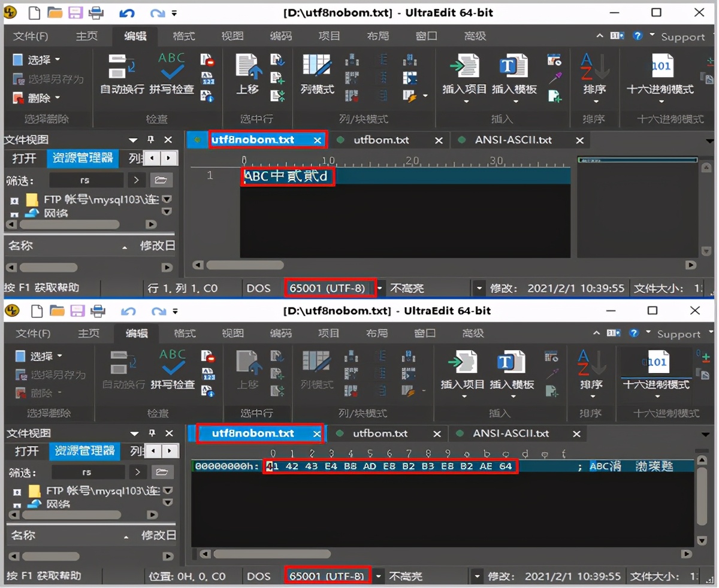Select utfbom.txt file tab in hex-view window
719x588 pixels.
click(380, 434)
